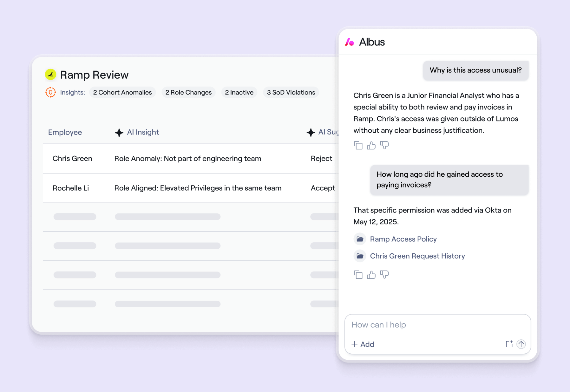The width and height of the screenshot is (570, 392).
Task: Click the How long ago user message bubble
Action: click(x=449, y=180)
